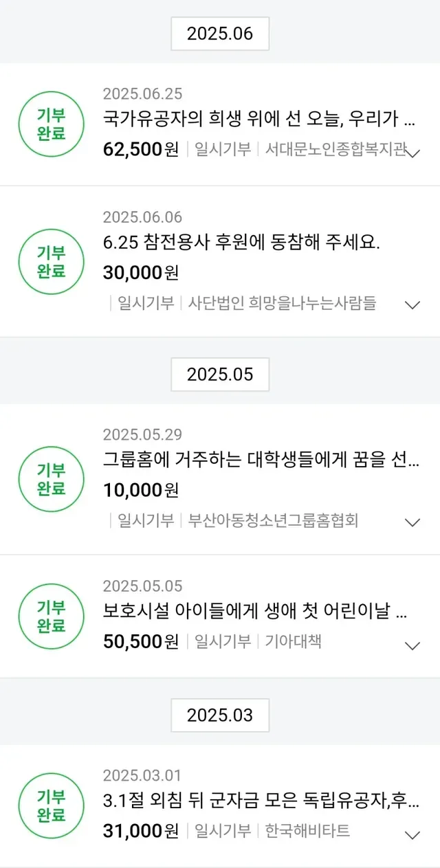Click the 기부완료 badge for 어린이날 donation
This screenshot has width=440, height=868.
[51, 616]
